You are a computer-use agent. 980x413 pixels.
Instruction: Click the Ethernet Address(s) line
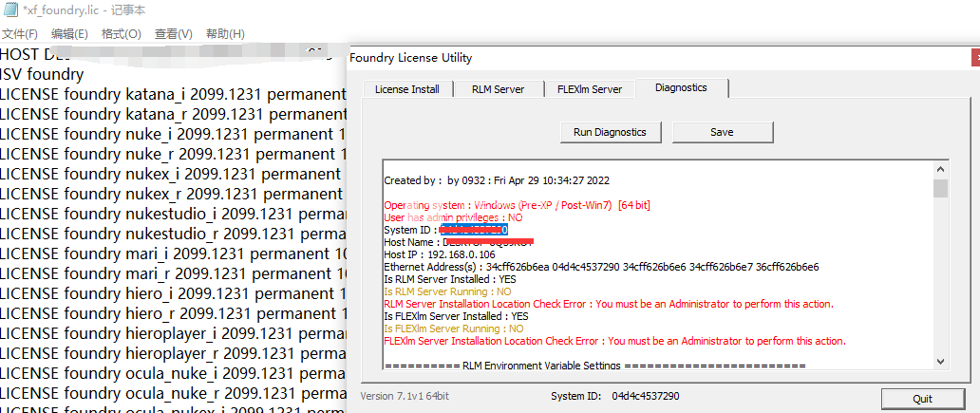[601, 267]
